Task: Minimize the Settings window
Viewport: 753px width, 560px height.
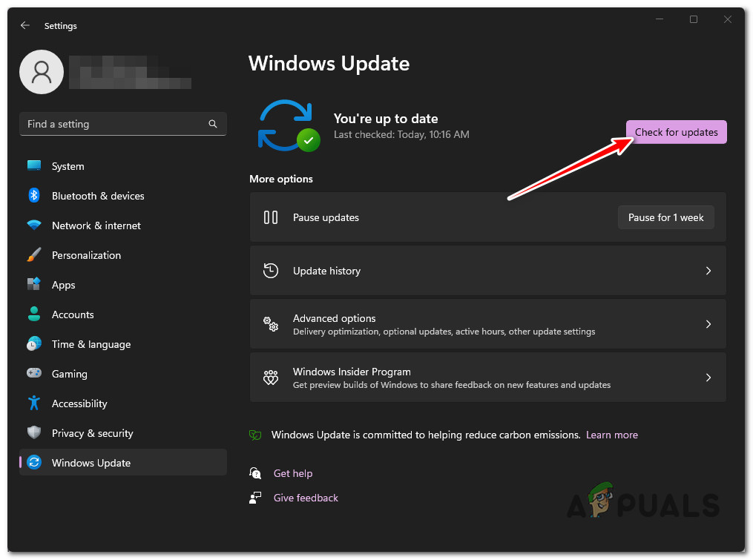Action: [x=660, y=19]
